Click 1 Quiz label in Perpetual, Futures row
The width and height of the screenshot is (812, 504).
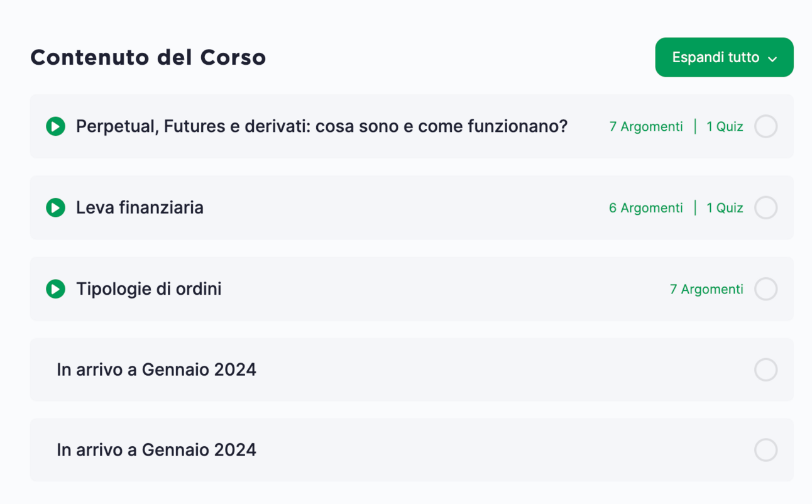pos(725,127)
